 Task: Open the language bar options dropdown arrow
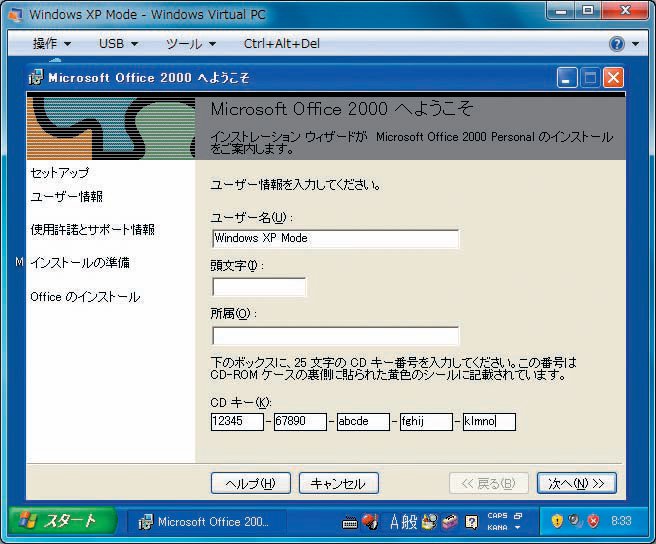[x=518, y=528]
